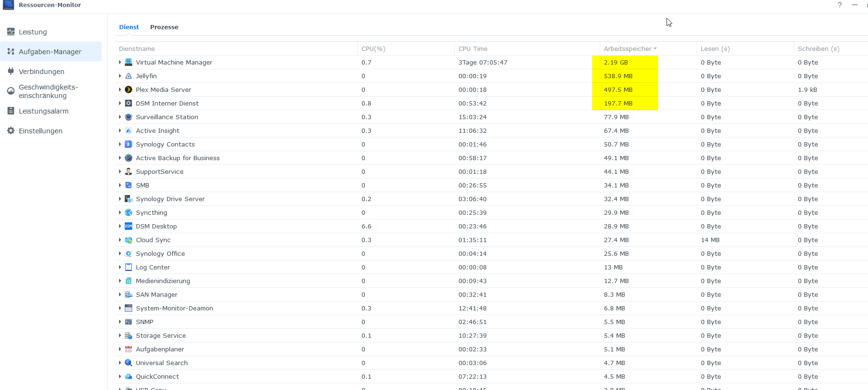Sort by the Dienstname column header
Viewport: 868px width, 390px height.
coord(236,49)
